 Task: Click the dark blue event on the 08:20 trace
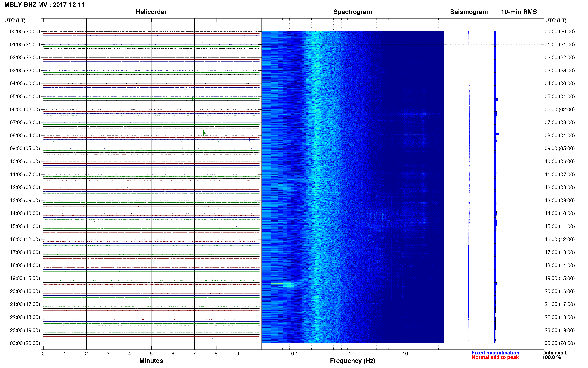point(250,139)
